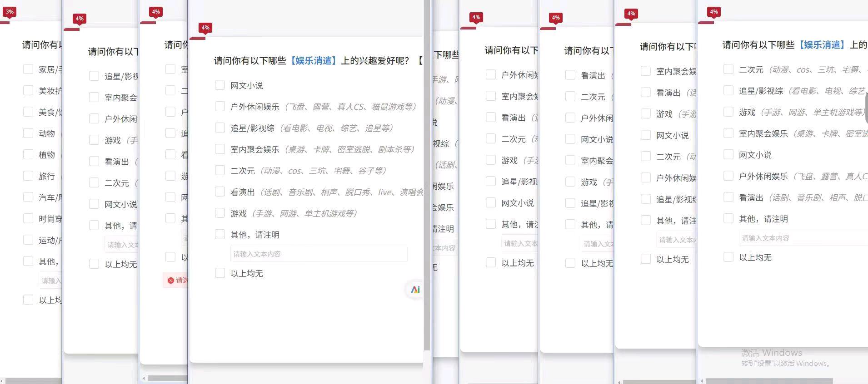
Task: Check 看演出 in the front survey window
Action: click(220, 192)
